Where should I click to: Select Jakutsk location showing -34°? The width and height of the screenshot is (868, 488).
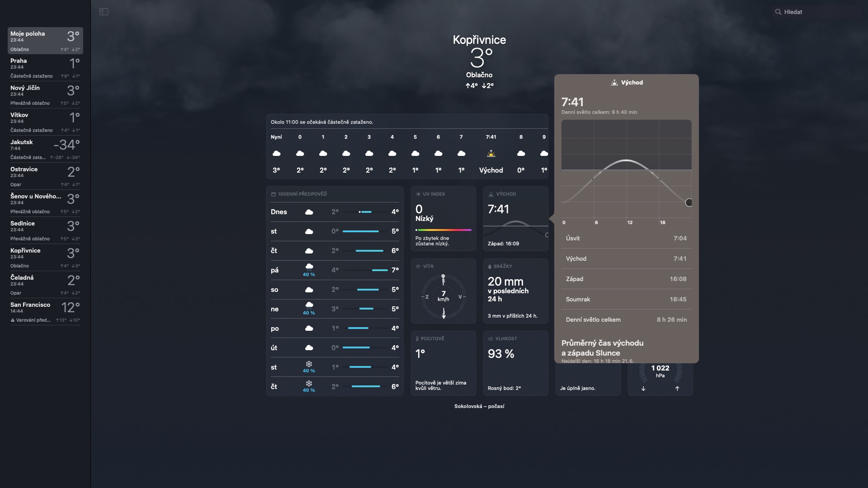[45, 149]
